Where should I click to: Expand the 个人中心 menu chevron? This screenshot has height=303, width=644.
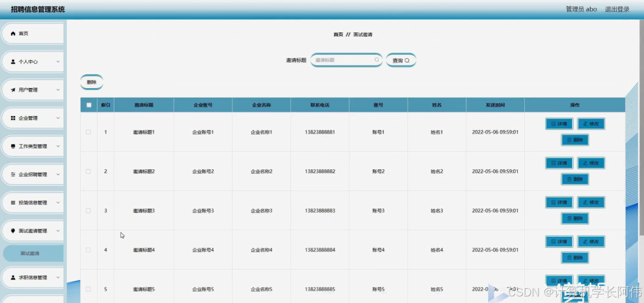58,62
